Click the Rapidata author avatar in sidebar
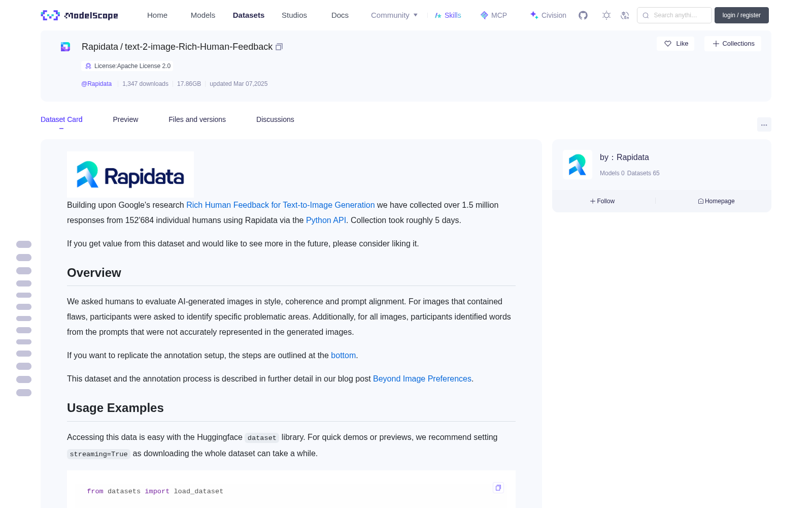The width and height of the screenshot is (812, 508). [578, 165]
